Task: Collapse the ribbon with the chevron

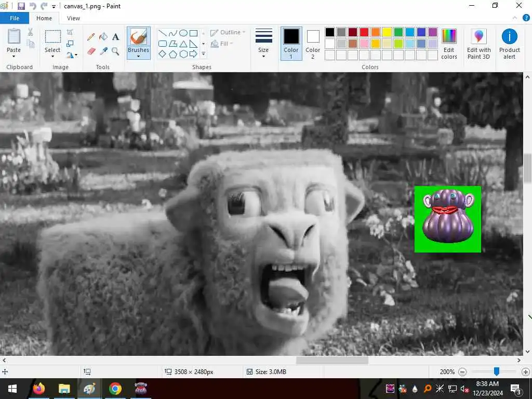Action: [x=515, y=18]
